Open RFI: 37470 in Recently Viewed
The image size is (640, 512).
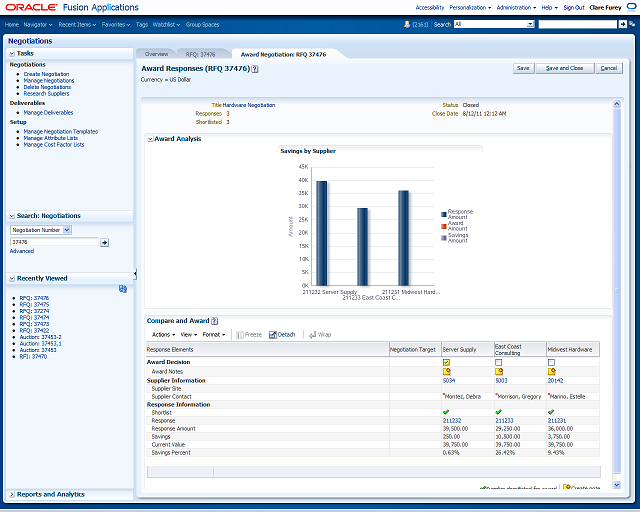pos(33,357)
